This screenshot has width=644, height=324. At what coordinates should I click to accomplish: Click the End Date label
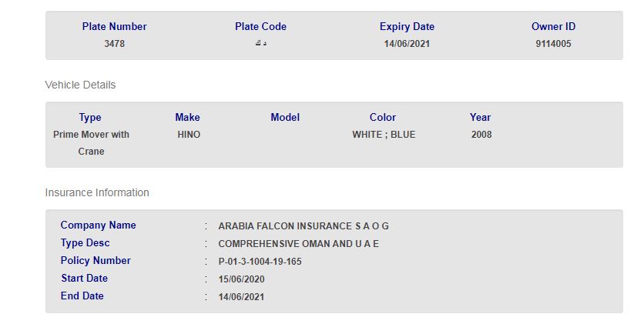click(x=82, y=296)
